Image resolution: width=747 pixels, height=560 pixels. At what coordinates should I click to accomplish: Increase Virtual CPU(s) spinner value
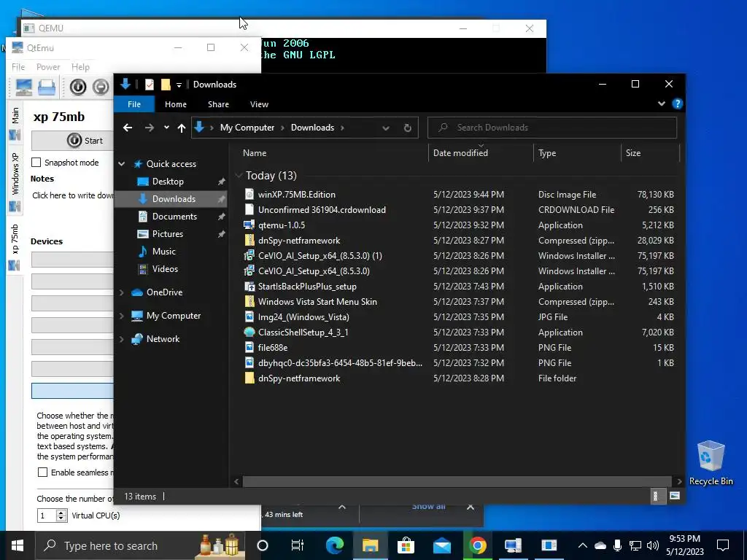[x=61, y=513]
